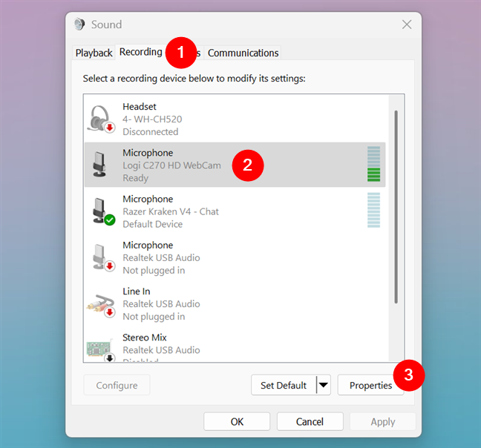Screen dimensions: 481x448
Task: Click the 'Disconnected' status under Headset
Action: coord(150,132)
